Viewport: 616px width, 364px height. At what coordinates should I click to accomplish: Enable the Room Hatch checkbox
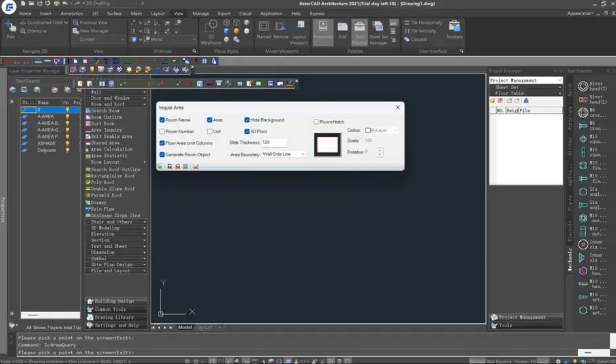click(x=317, y=122)
